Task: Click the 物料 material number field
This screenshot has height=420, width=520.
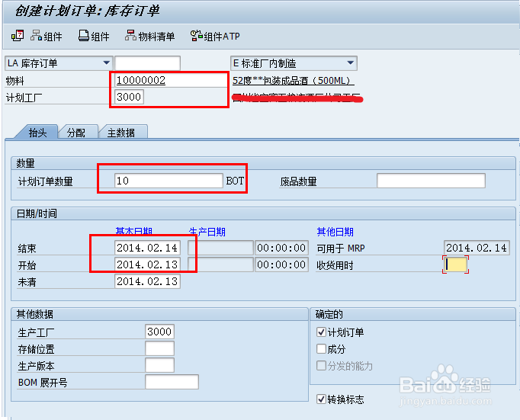Action: pyautogui.click(x=171, y=80)
